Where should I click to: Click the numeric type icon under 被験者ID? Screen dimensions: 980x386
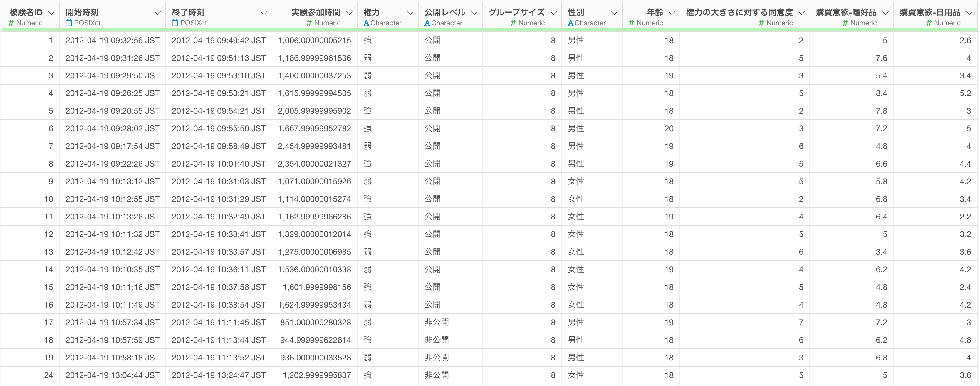click(x=11, y=23)
